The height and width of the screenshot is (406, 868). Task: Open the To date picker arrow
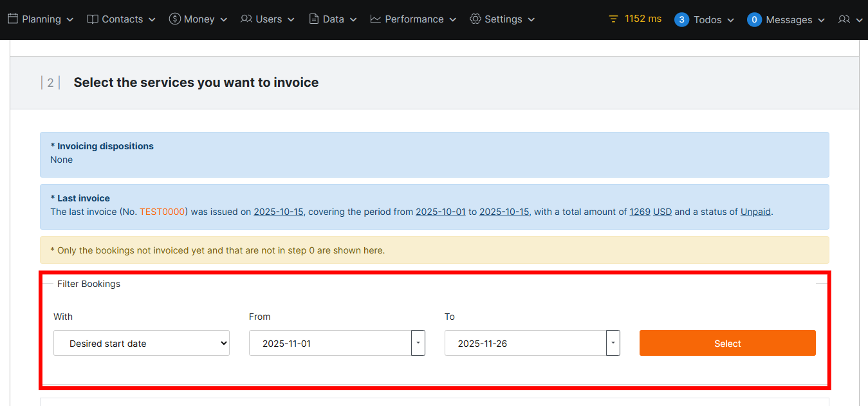click(613, 343)
